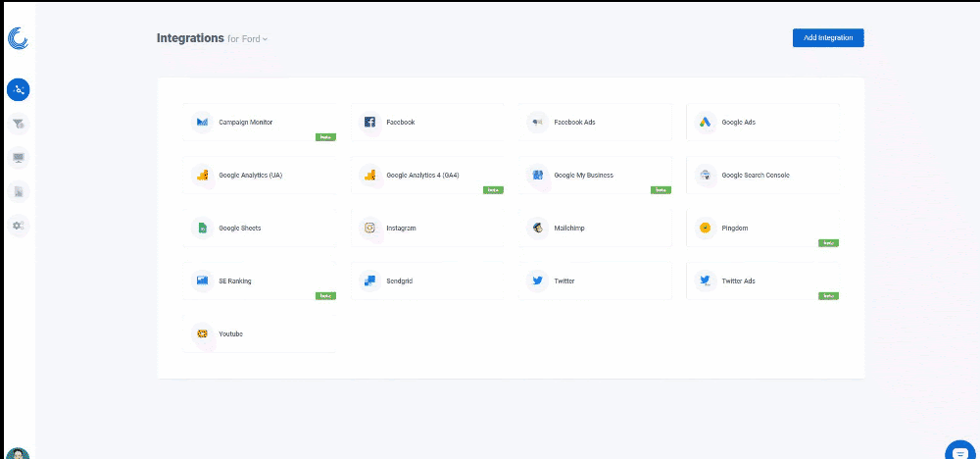Click the Google Search Console icon
The image size is (980, 459).
(x=705, y=176)
